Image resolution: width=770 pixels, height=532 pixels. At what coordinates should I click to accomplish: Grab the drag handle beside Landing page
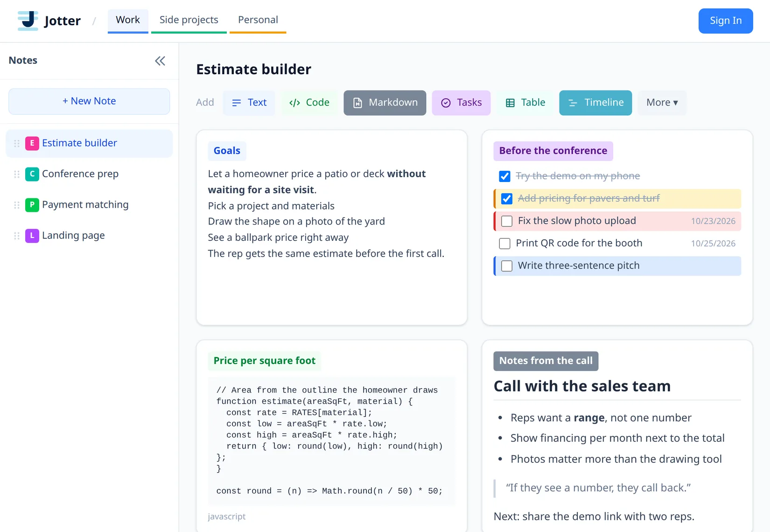[x=17, y=236]
